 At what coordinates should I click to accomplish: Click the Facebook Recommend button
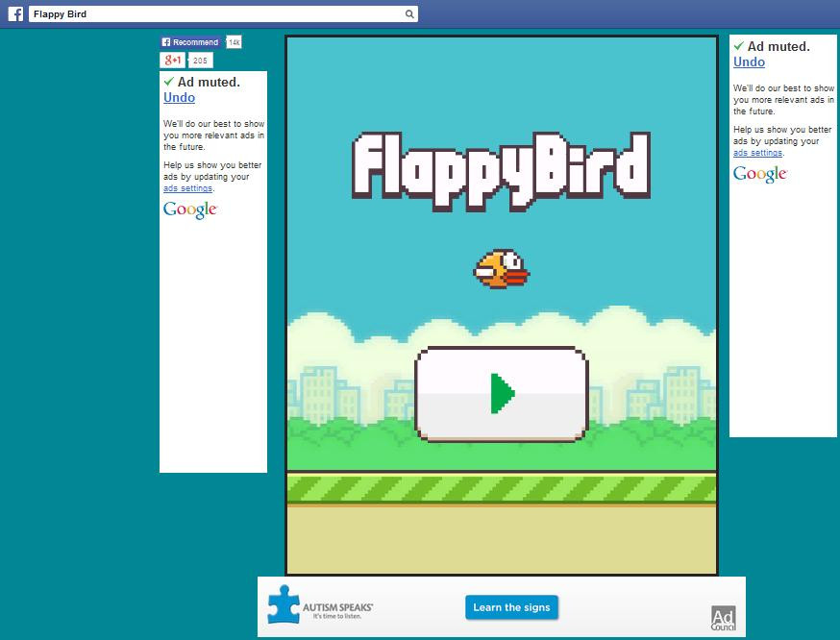tap(189, 42)
